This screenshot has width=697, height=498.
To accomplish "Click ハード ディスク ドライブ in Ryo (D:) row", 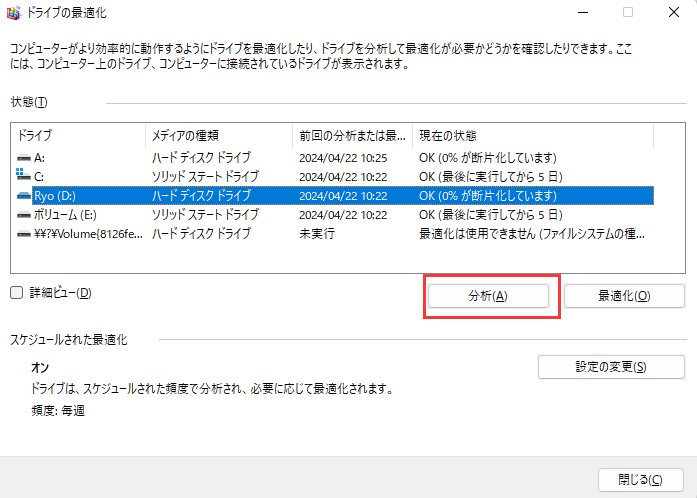I will 201,196.
